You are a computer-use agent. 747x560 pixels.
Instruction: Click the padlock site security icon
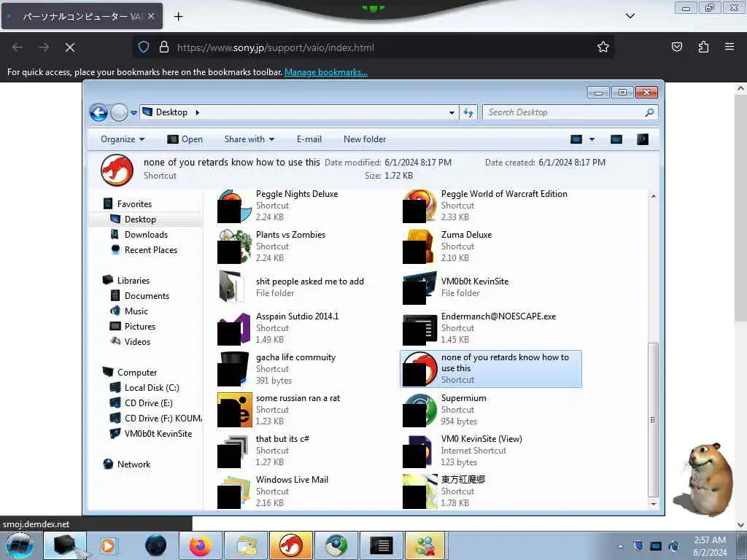tap(164, 47)
